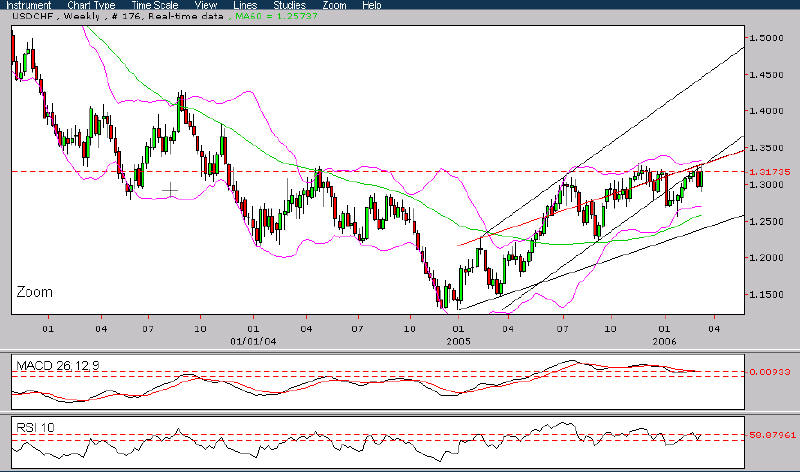Click the MACD 26,12,9 panel label

tap(58, 365)
